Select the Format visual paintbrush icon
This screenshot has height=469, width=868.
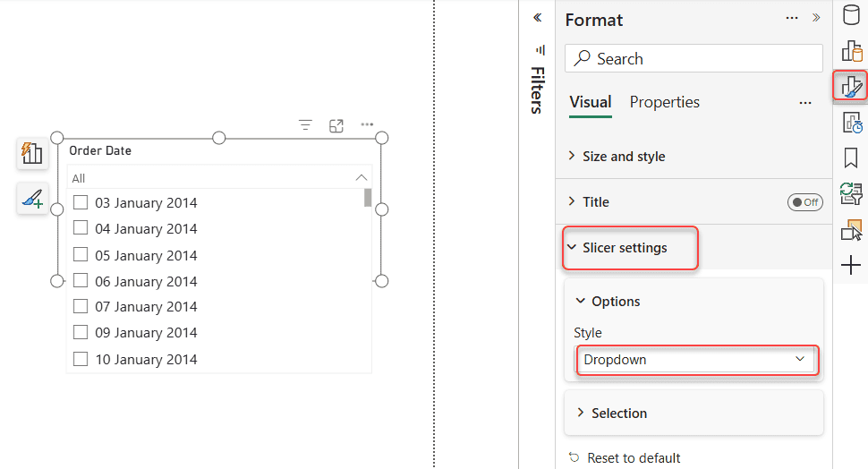pyautogui.click(x=851, y=87)
